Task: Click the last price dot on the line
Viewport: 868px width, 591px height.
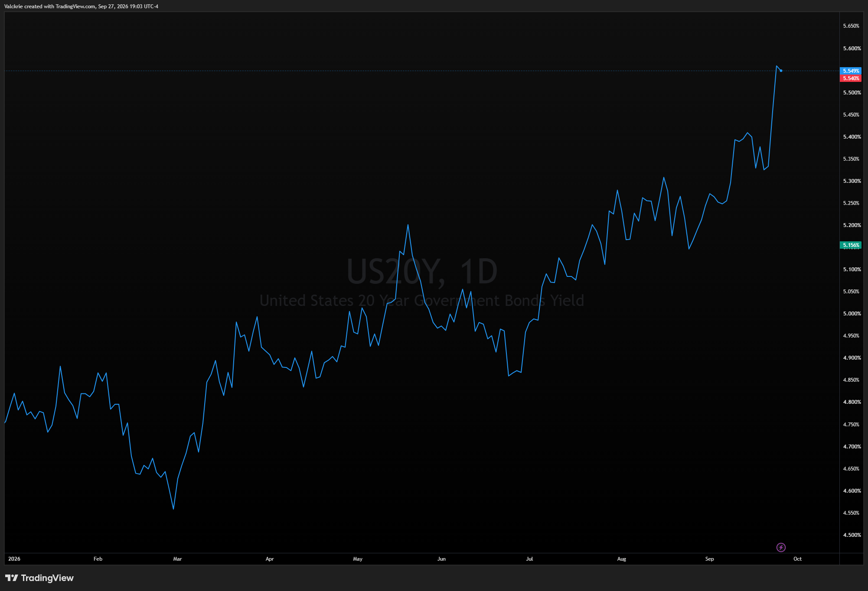Action: [781, 71]
